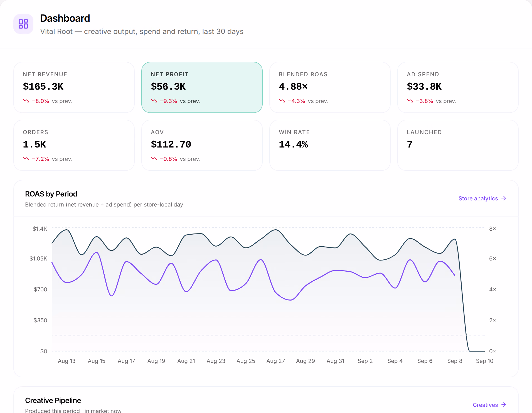The image size is (532, 413).
Task: Click the Aug 27 x-axis label
Action: (x=276, y=361)
